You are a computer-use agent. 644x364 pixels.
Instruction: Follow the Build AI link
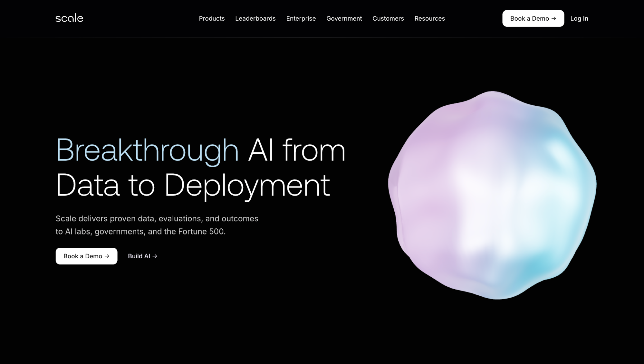click(139, 256)
